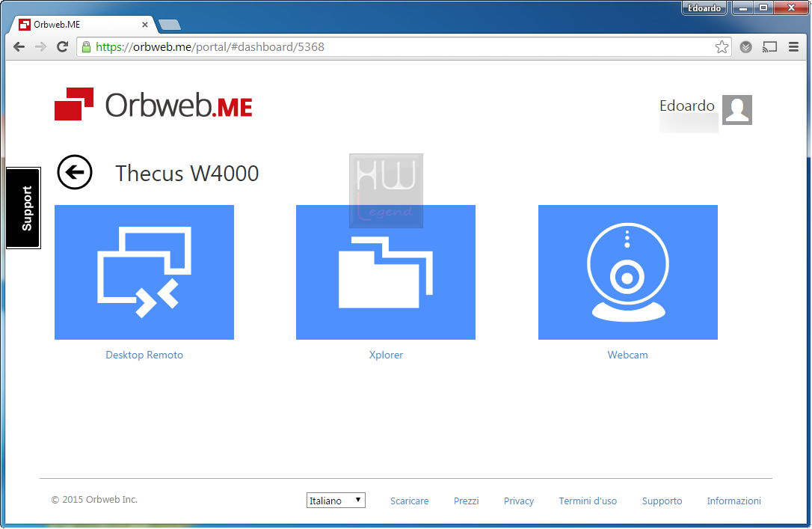The image size is (812, 529).
Task: Open the Desktop Remoto tile icon
Action: (144, 272)
